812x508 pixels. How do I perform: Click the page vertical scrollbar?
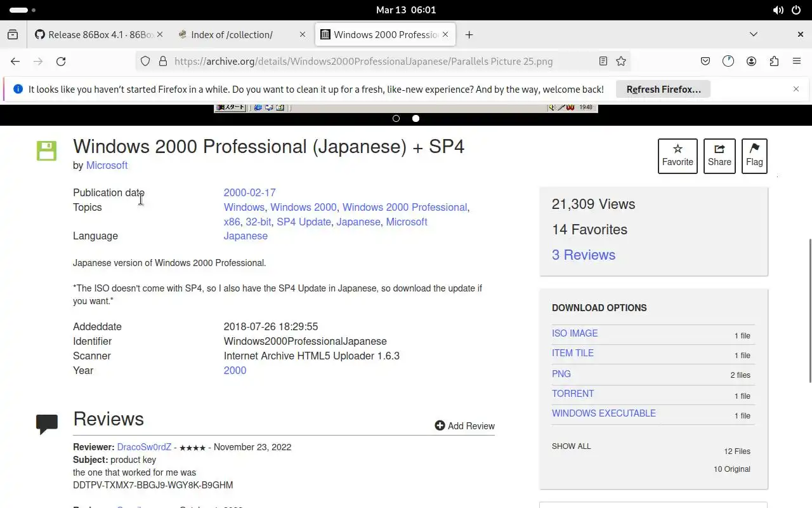(x=809, y=311)
